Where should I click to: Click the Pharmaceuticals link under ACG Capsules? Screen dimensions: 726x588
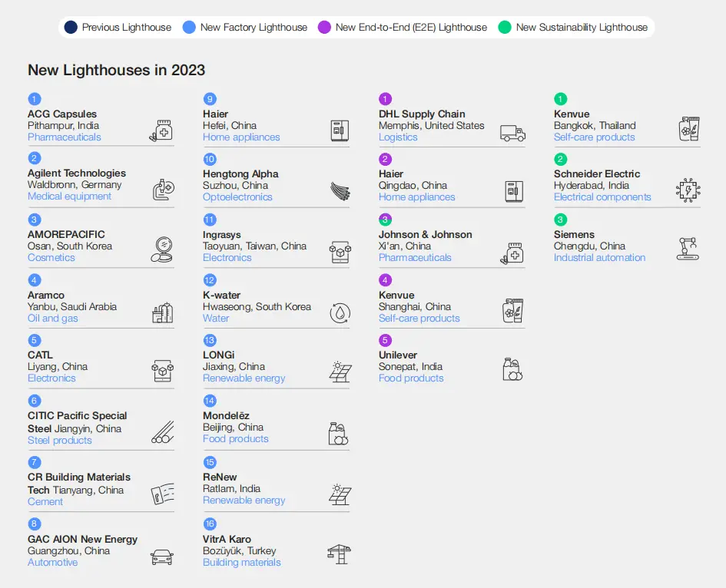coord(65,137)
